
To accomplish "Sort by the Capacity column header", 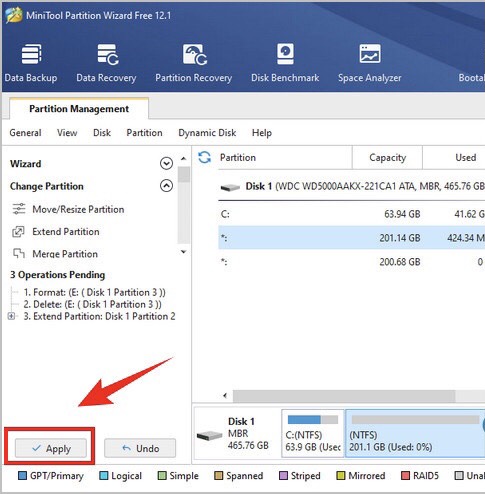I will 387,157.
